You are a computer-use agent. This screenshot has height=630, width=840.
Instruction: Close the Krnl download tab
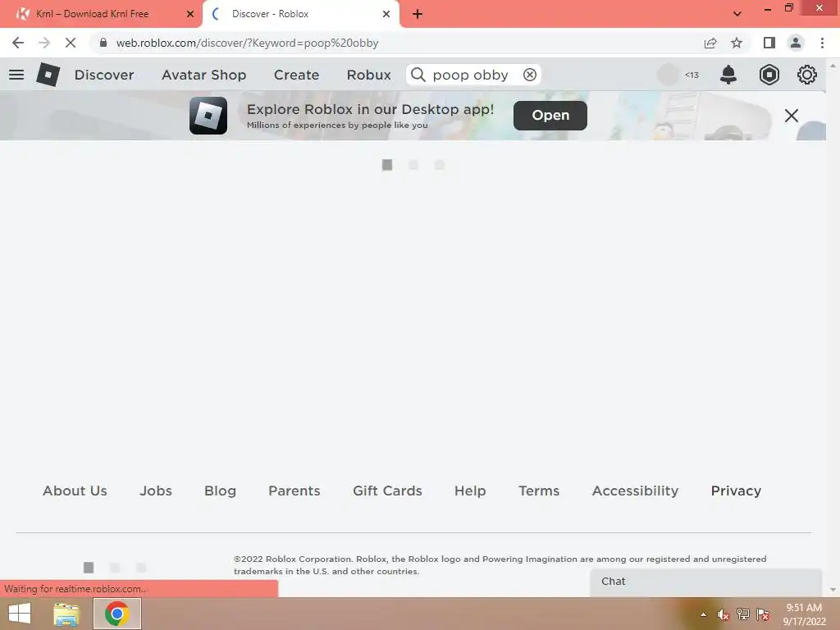(190, 14)
